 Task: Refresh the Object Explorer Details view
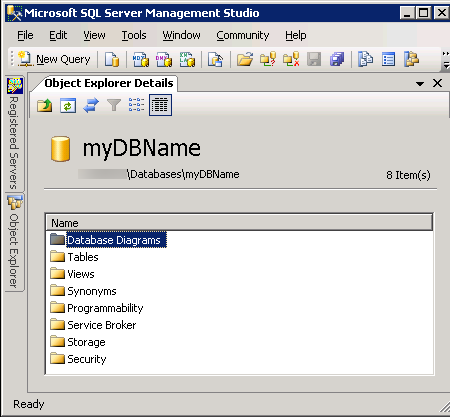point(68,105)
